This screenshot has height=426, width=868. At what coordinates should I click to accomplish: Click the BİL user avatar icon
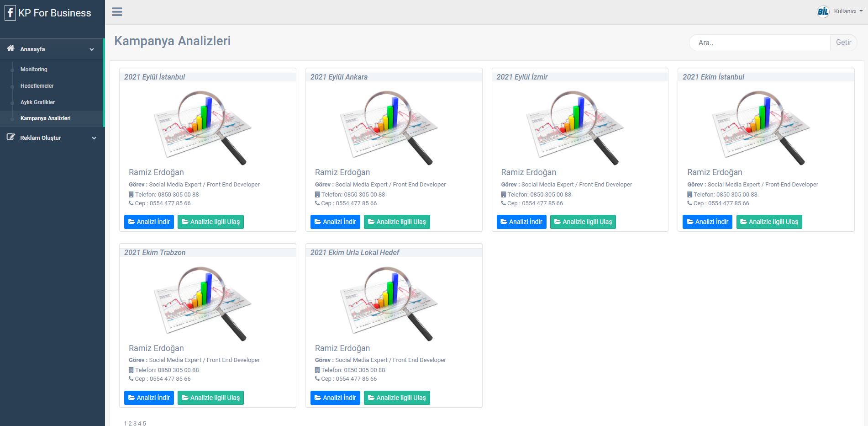coord(823,11)
